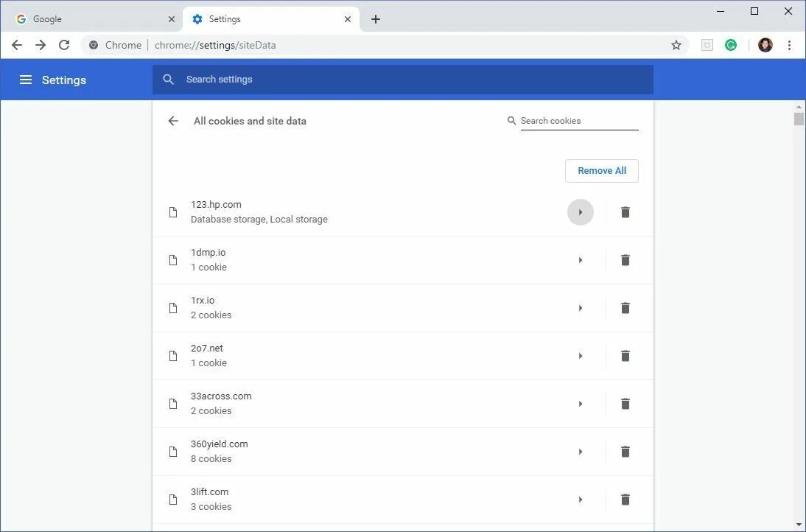806x532 pixels.
Task: Open the Grammarly extension icon
Action: pos(730,45)
